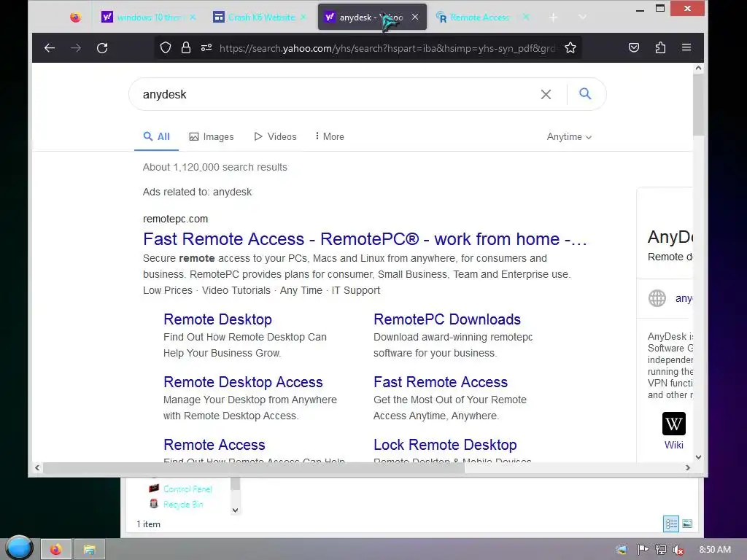Submit search with magnifier icon

point(585,94)
